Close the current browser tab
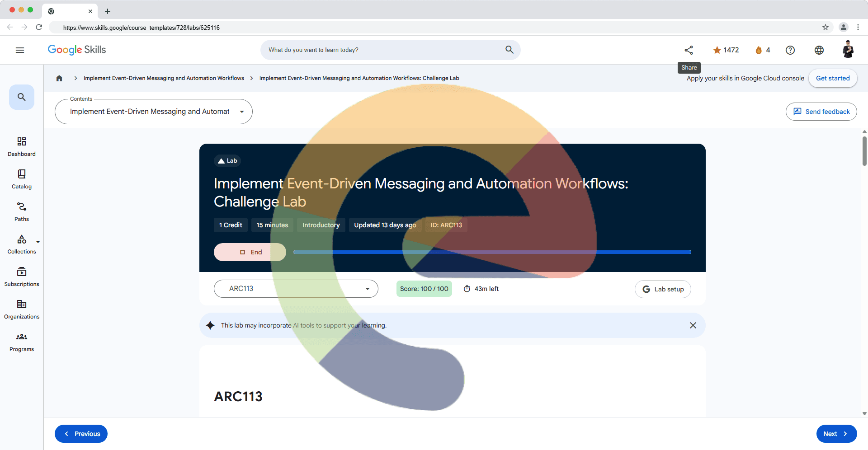Image resolution: width=868 pixels, height=450 pixels. 90,11
